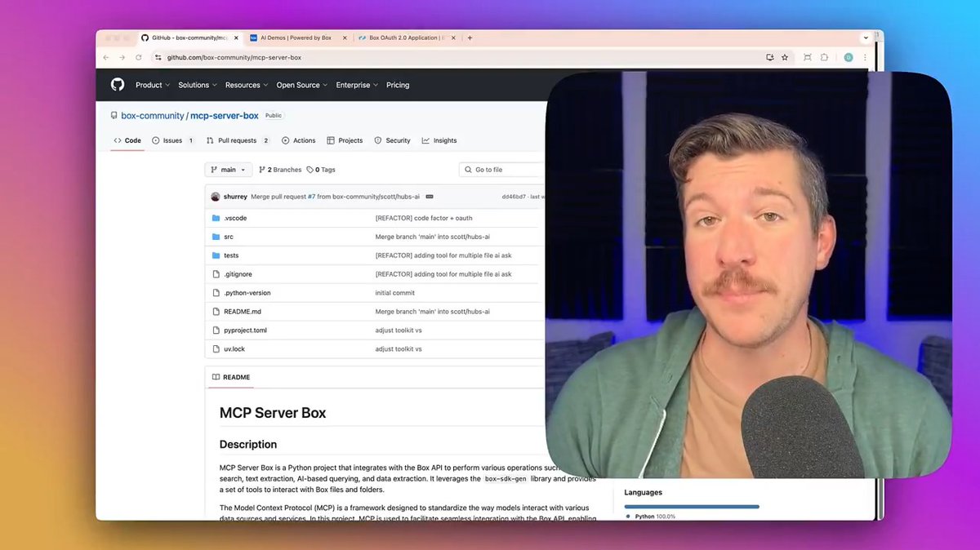980x550 pixels.
Task: Close the Box OAuth 2.0 Application tab
Action: [453, 38]
